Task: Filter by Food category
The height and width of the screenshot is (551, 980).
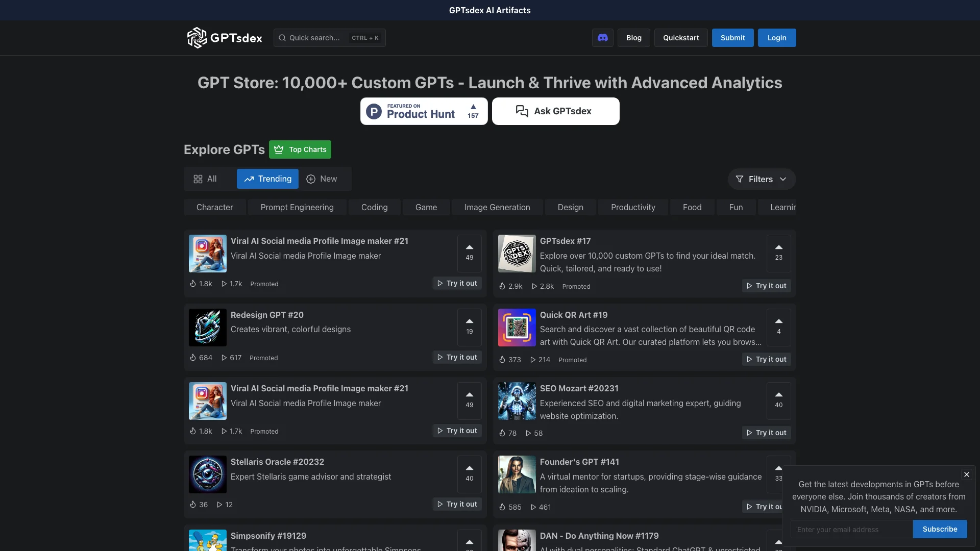Action: [x=692, y=207]
